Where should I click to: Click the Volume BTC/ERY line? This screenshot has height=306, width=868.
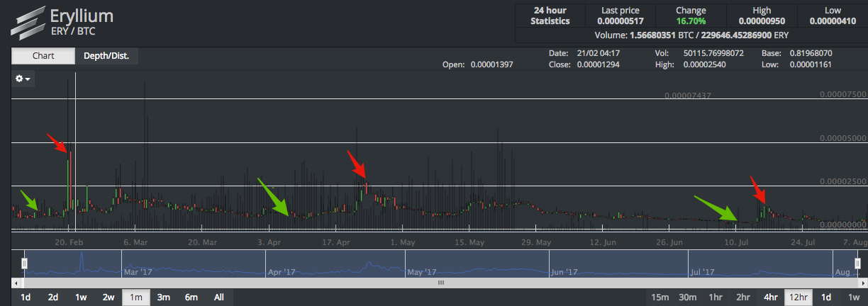click(691, 35)
